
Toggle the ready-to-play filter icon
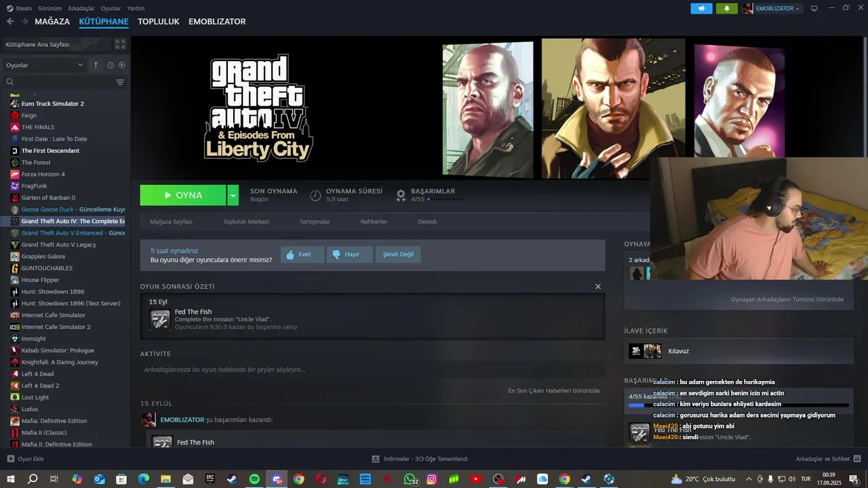click(x=122, y=65)
